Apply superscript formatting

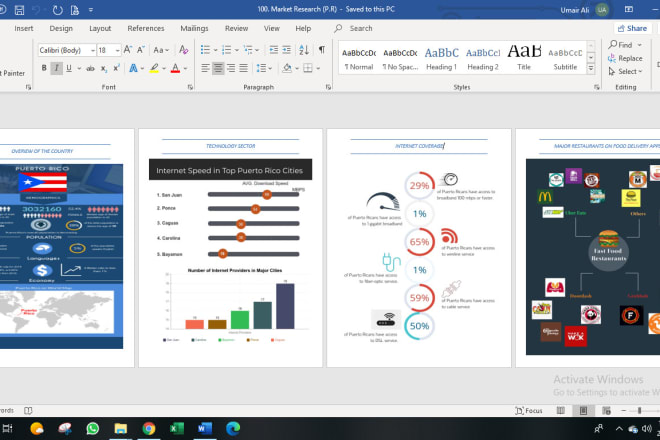point(117,68)
